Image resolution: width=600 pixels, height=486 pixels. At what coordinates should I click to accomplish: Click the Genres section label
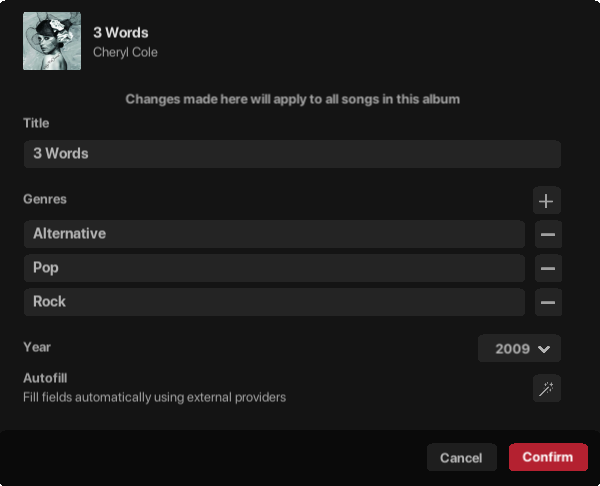click(45, 199)
